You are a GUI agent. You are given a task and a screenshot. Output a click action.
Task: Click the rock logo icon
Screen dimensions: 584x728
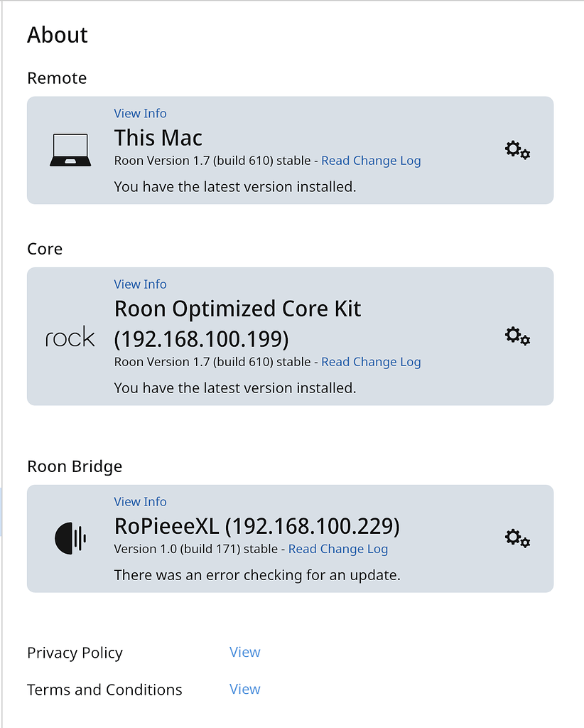70,336
